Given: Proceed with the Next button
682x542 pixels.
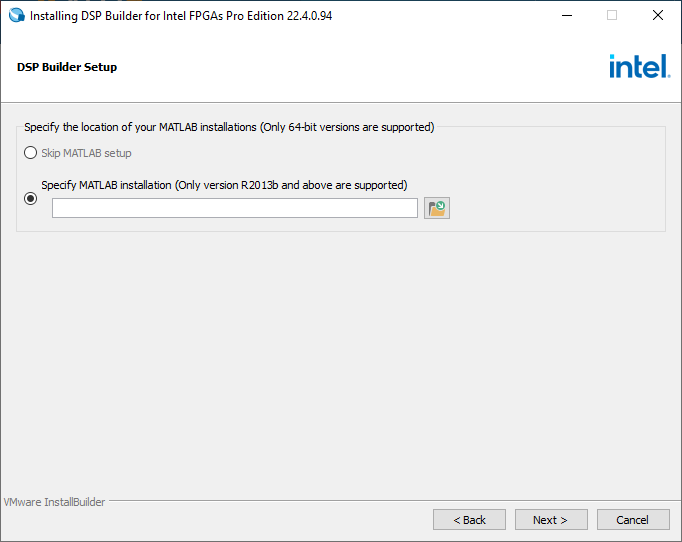Looking at the screenshot, I should coord(551,520).
